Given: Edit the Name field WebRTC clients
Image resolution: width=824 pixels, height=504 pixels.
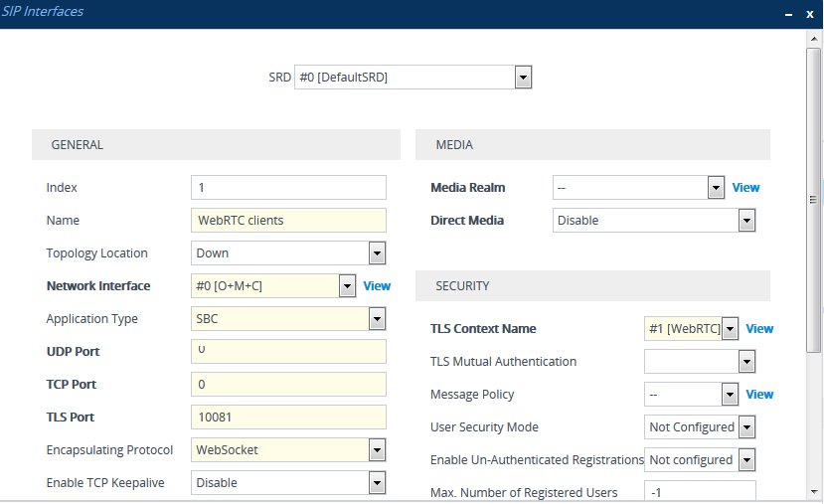Looking at the screenshot, I should [287, 221].
